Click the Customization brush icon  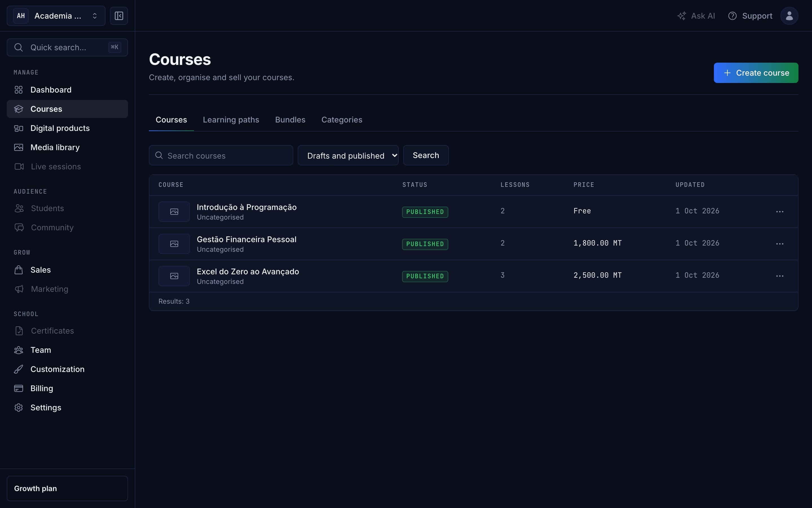pos(18,369)
